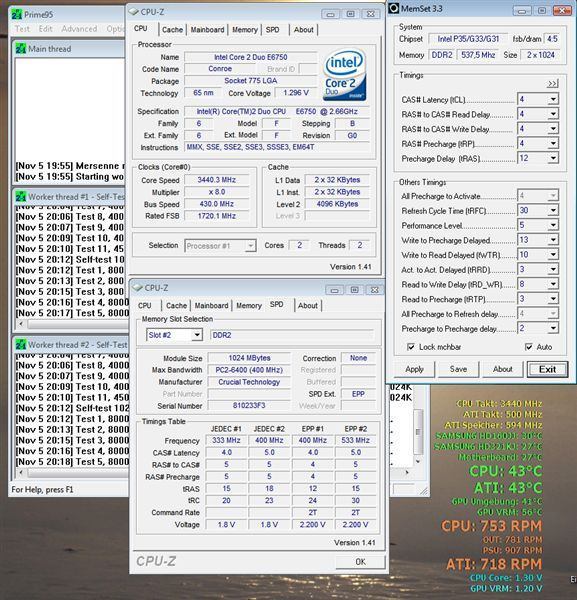Open the Write to Precharge Delayed dropdown

553,240
